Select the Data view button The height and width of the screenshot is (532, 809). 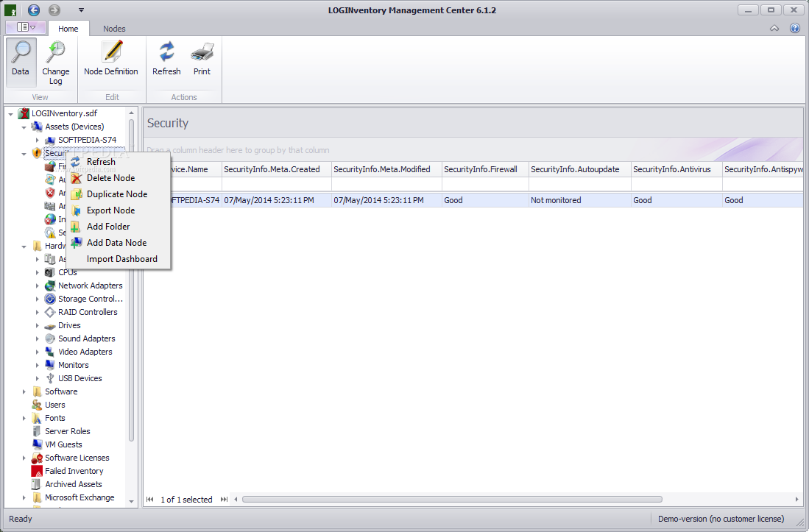click(21, 62)
